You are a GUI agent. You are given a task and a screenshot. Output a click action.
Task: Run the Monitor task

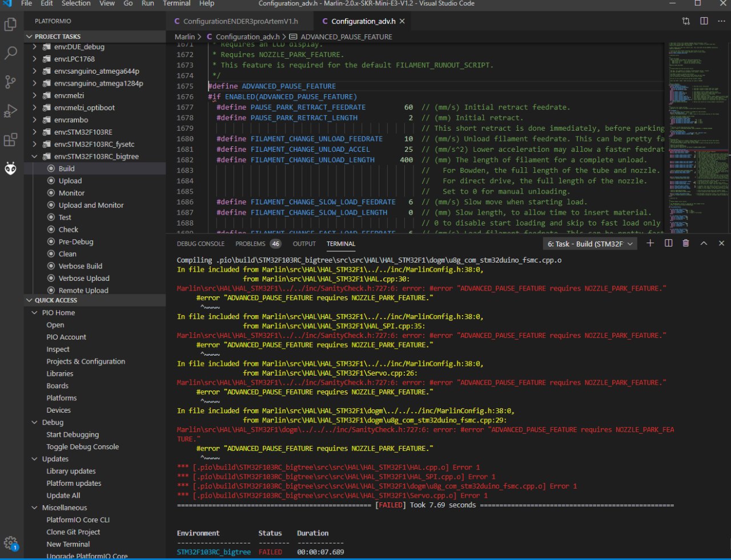(x=71, y=193)
